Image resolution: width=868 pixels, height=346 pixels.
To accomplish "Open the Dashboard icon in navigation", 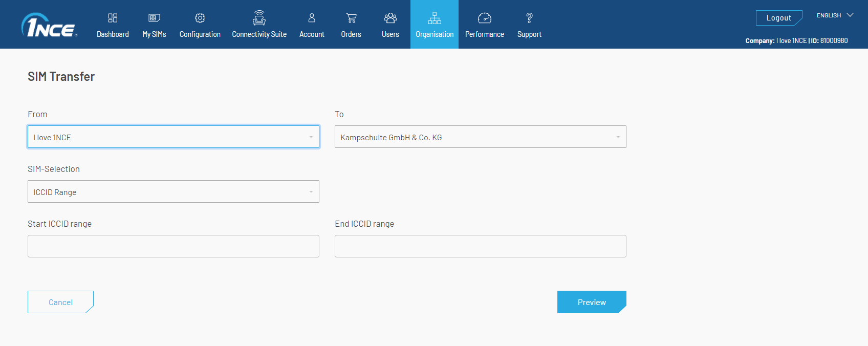I will (x=113, y=18).
